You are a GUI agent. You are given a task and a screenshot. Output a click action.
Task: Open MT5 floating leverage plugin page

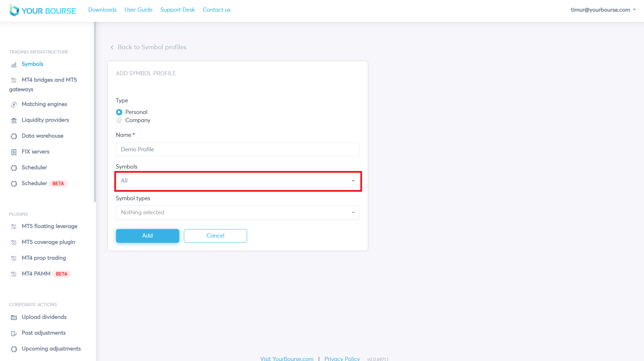coord(50,226)
